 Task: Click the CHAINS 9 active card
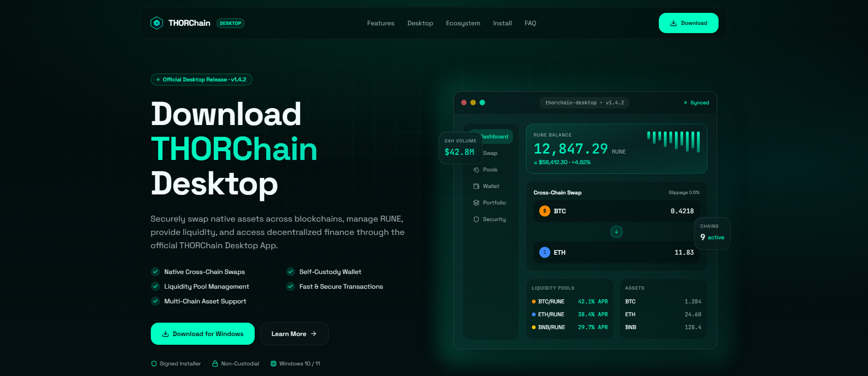point(712,233)
